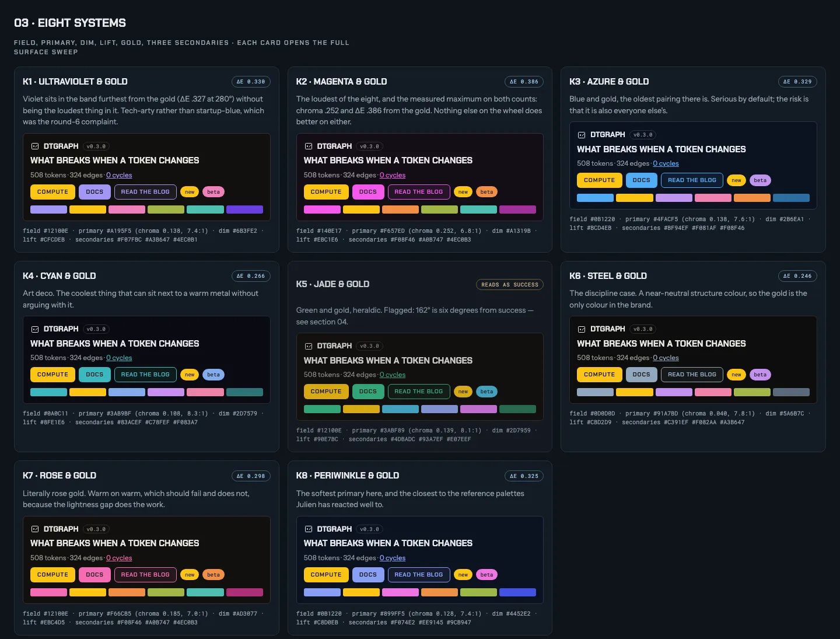Click the DTGRAPH logo icon in K6 card
Screen dimensions: 840x639
tap(582, 329)
